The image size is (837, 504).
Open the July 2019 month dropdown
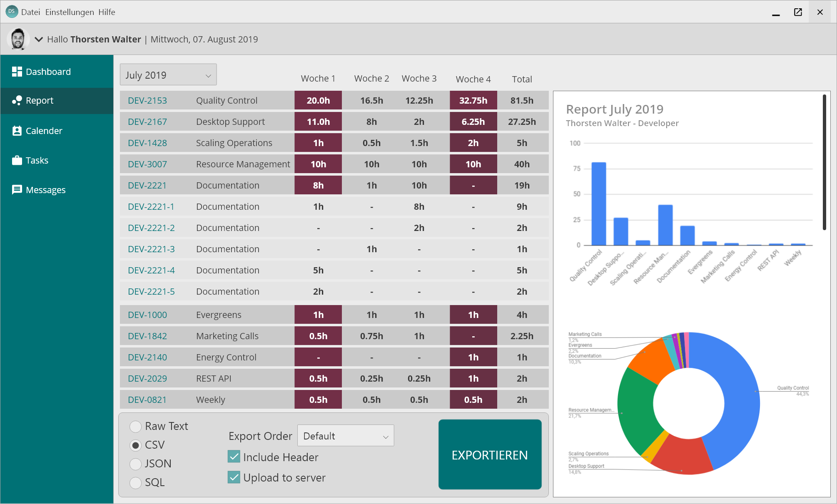point(168,75)
